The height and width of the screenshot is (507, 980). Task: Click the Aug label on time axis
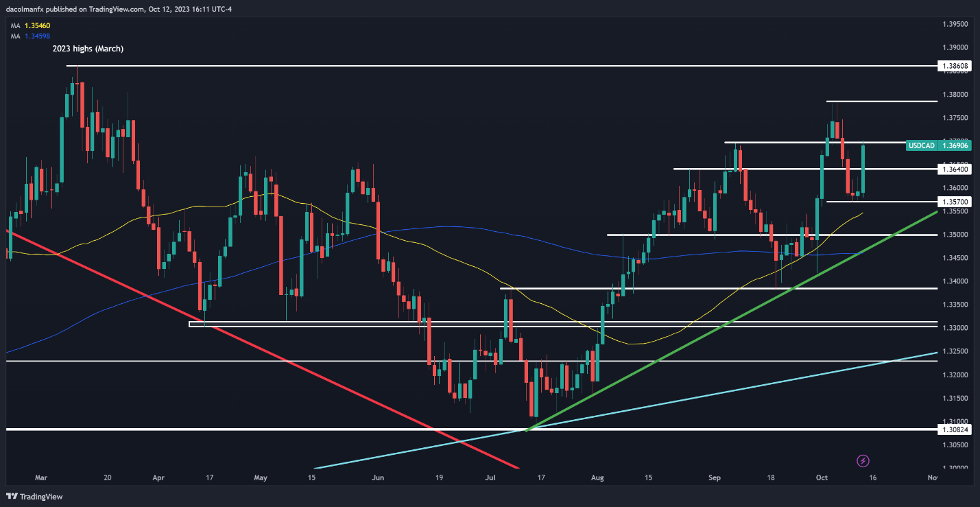click(597, 477)
